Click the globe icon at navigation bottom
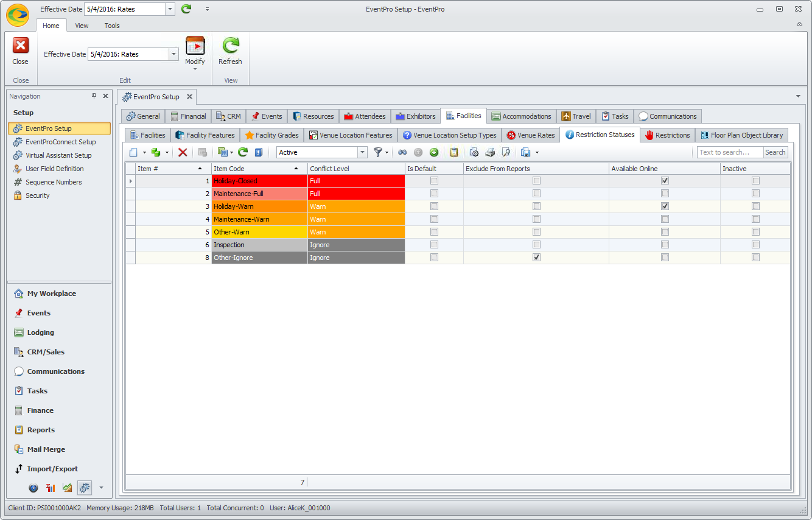Image resolution: width=812 pixels, height=520 pixels. pos(33,488)
